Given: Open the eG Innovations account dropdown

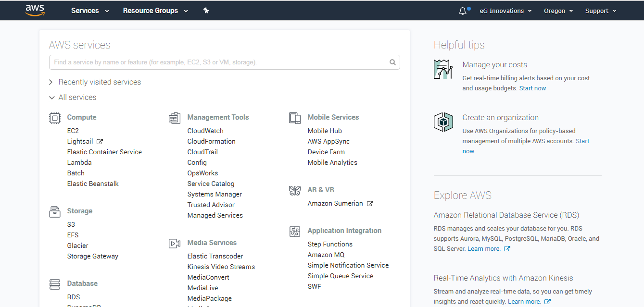Looking at the screenshot, I should click(x=505, y=11).
